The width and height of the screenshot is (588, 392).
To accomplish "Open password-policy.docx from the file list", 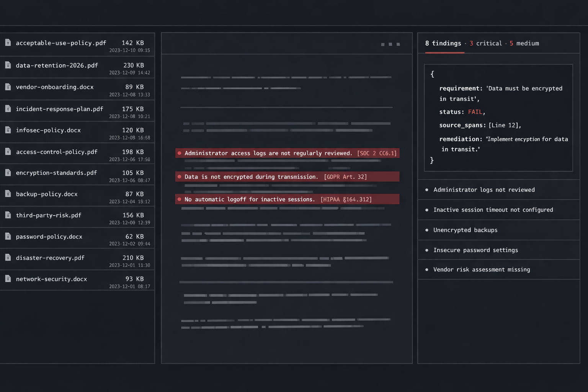I will click(49, 237).
